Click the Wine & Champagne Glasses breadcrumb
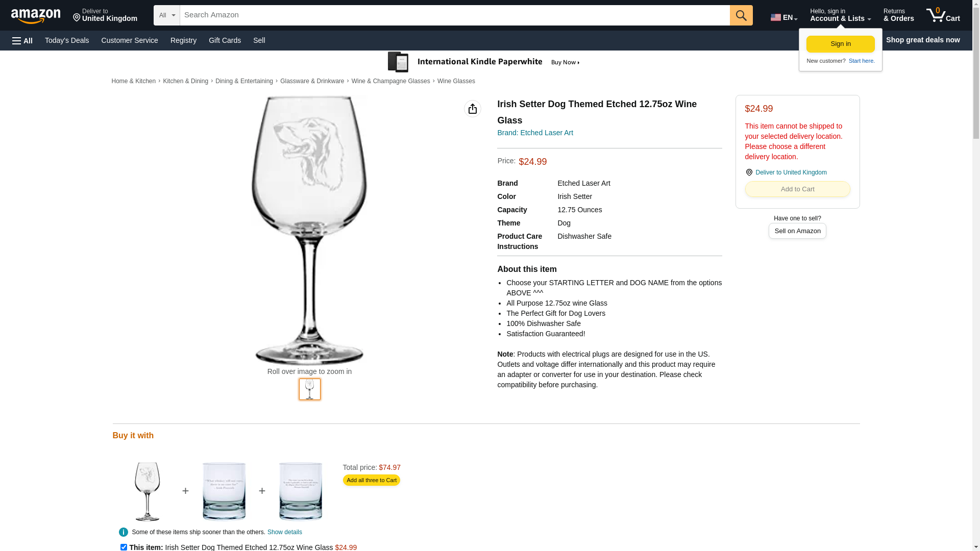Image resolution: width=980 pixels, height=551 pixels. (x=390, y=81)
